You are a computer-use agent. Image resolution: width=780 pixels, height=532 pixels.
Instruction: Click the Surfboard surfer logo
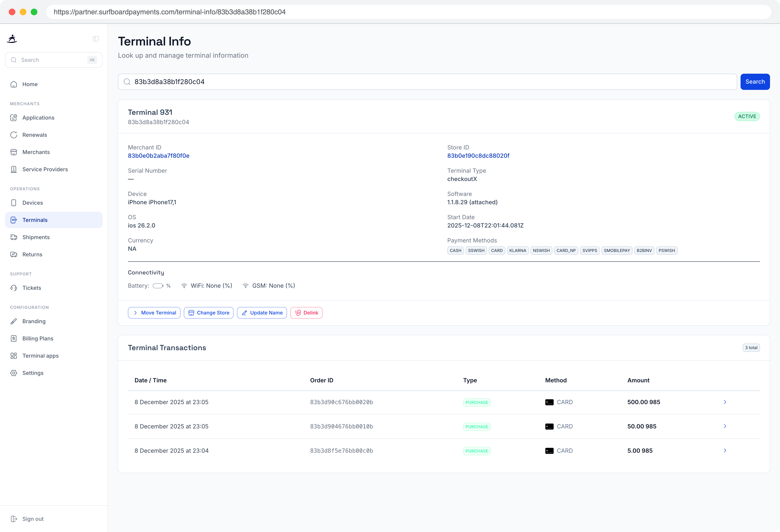click(x=12, y=39)
